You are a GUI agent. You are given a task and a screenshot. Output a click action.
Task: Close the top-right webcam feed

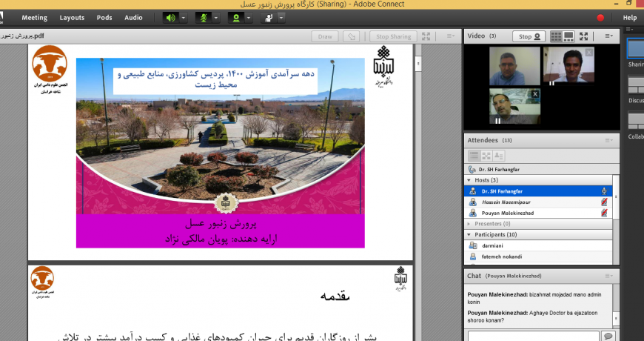589,52
